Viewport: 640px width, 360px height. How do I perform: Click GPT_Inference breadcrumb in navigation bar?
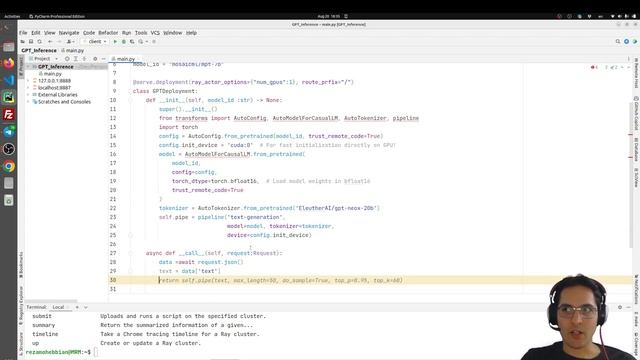(39, 50)
